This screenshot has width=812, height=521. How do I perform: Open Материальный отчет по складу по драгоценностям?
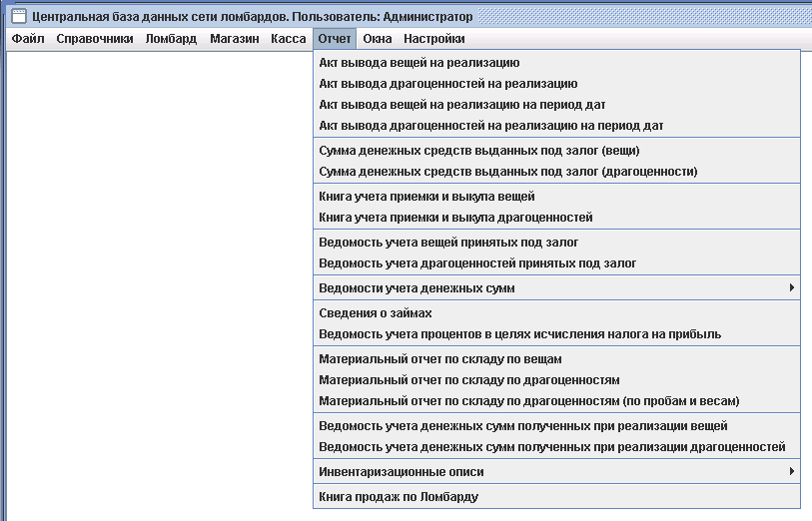[x=556, y=379]
